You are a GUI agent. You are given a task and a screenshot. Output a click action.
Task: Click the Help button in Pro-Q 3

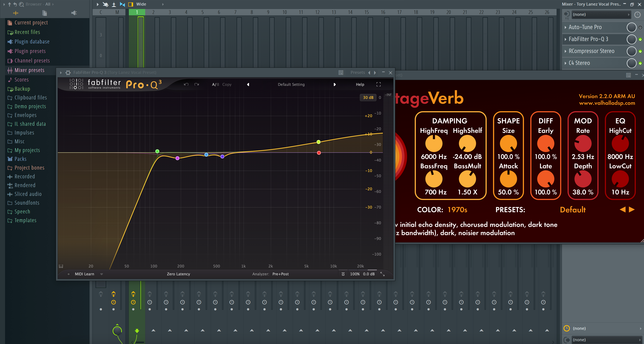tap(360, 84)
